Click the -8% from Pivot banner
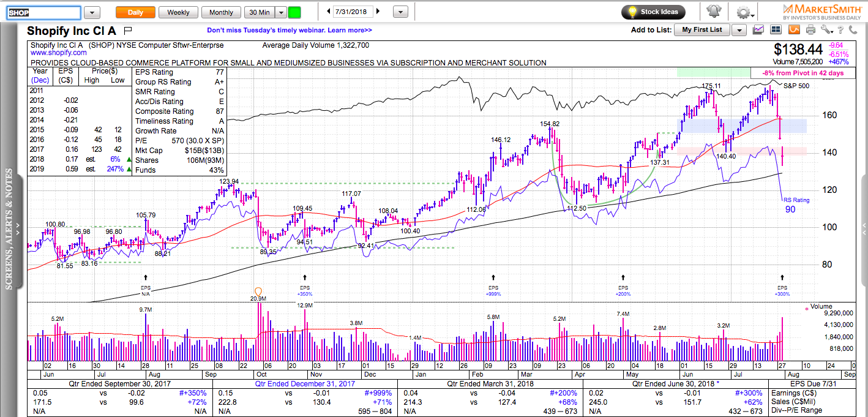 (803, 73)
